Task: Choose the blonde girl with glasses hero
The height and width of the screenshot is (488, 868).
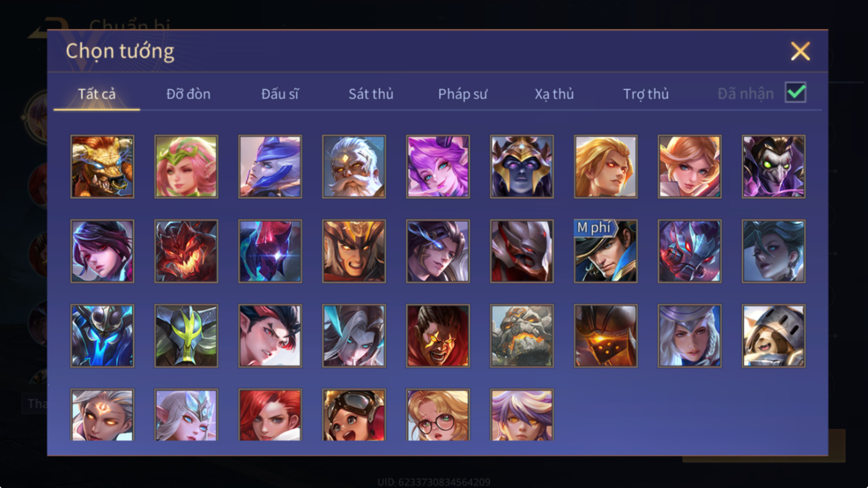Action: click(x=438, y=415)
